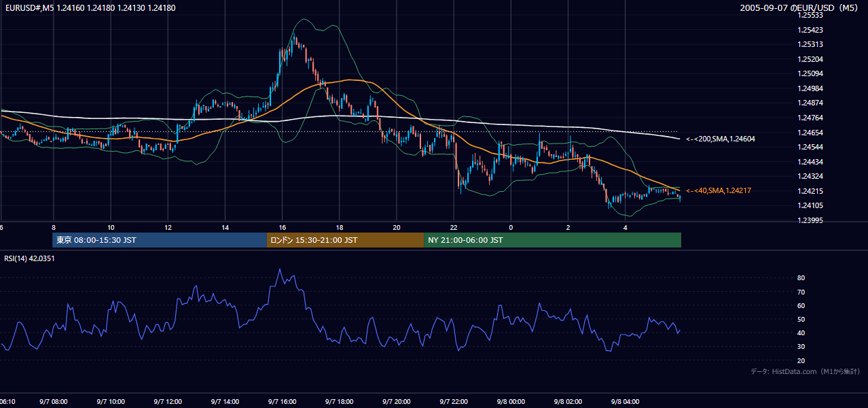
Task: Click the '<--200,SMA,1.24604' moving average label
Action: 721,139
